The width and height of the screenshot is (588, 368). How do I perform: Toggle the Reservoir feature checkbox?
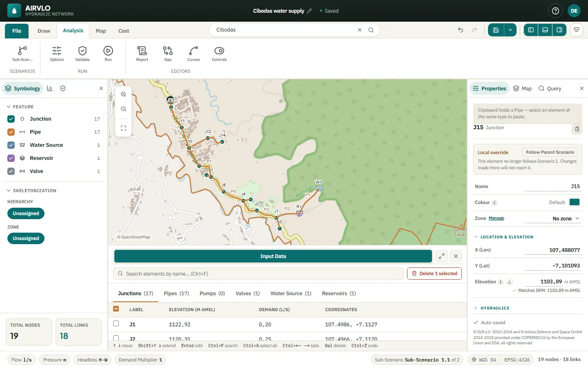click(11, 158)
